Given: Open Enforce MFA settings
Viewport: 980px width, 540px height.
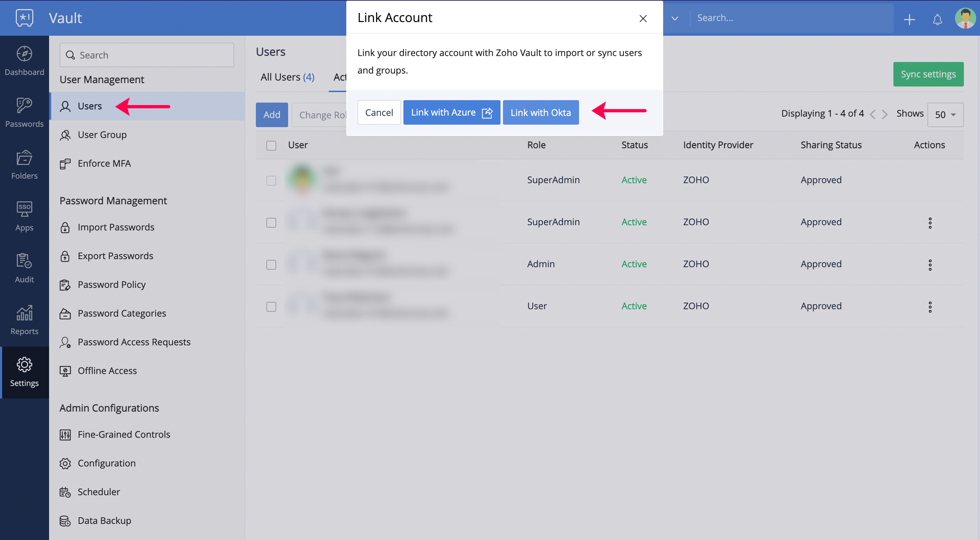Looking at the screenshot, I should point(147,164).
